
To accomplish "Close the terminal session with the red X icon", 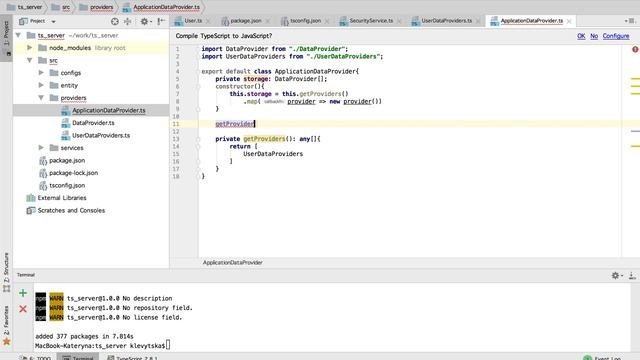I will click(x=23, y=309).
